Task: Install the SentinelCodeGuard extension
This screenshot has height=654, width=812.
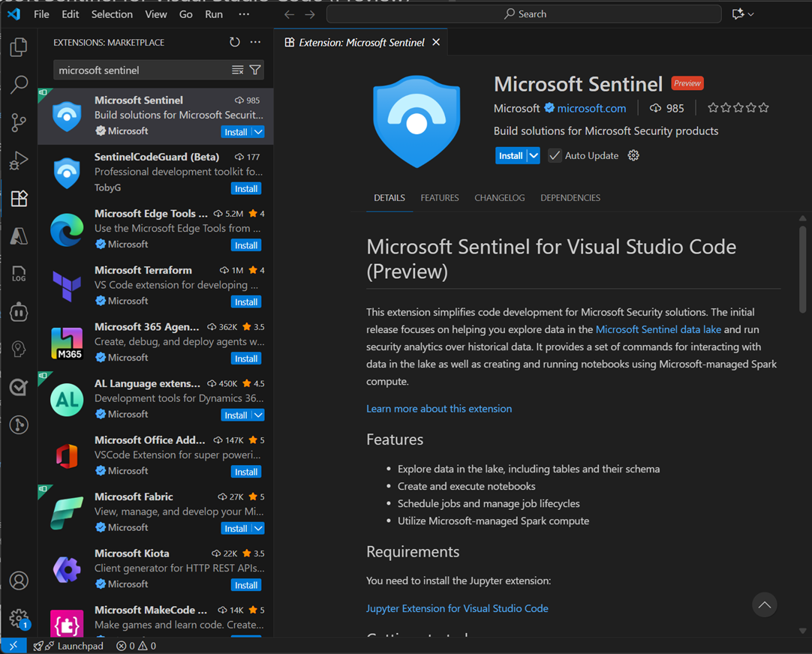Action: pos(246,188)
